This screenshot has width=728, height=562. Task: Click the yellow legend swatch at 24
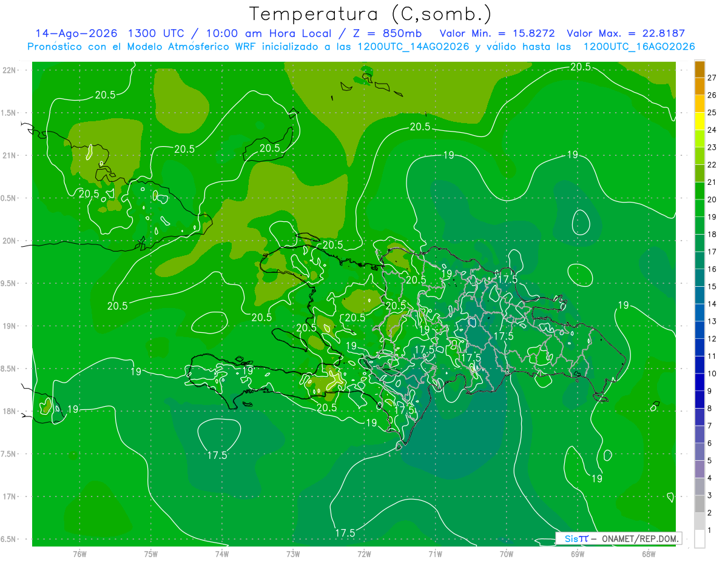(x=699, y=122)
